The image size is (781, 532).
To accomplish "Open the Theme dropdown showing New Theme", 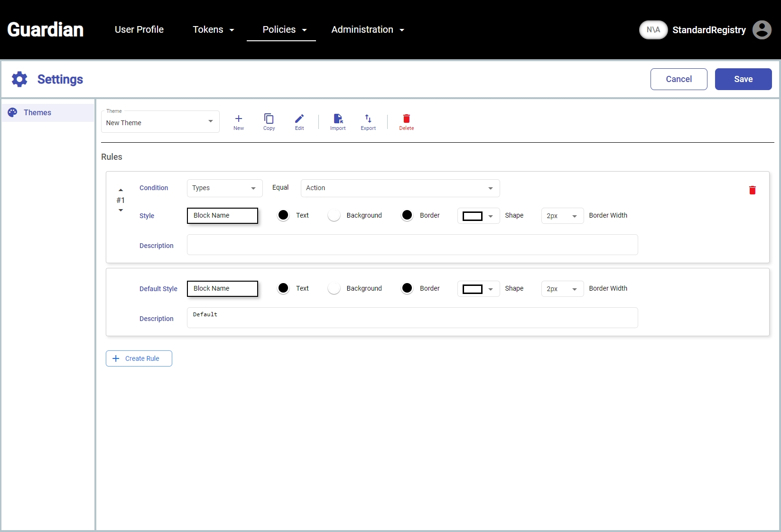I will click(x=160, y=122).
